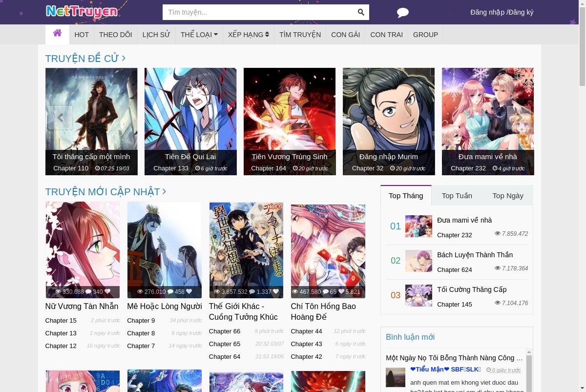Expand the Thể Loại dropdown menu

(199, 35)
